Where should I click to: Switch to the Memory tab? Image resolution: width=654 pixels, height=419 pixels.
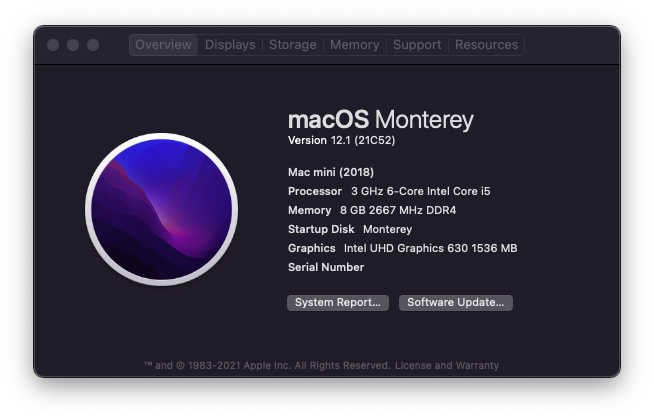pyautogui.click(x=355, y=45)
